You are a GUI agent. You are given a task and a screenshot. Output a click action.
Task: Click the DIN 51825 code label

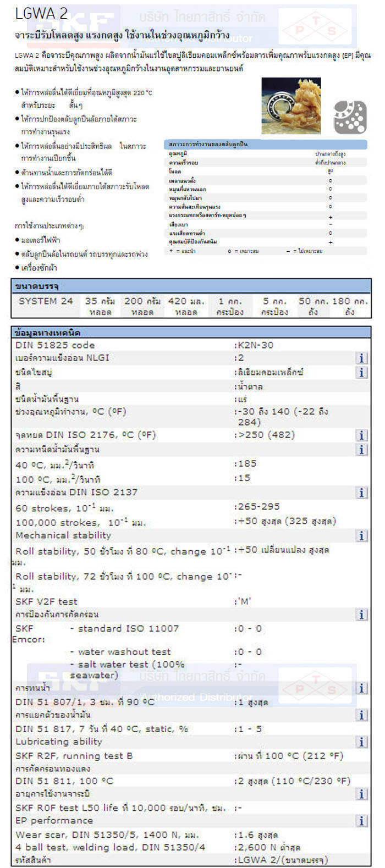pyautogui.click(x=55, y=345)
